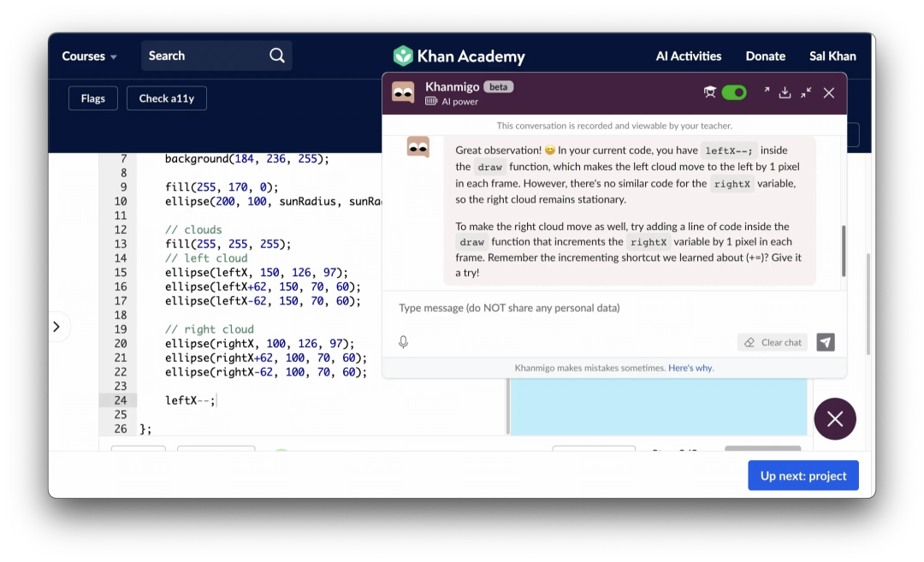Screen dimensions: 924x562
Task: Click line number 24 in the gutter
Action: point(121,400)
